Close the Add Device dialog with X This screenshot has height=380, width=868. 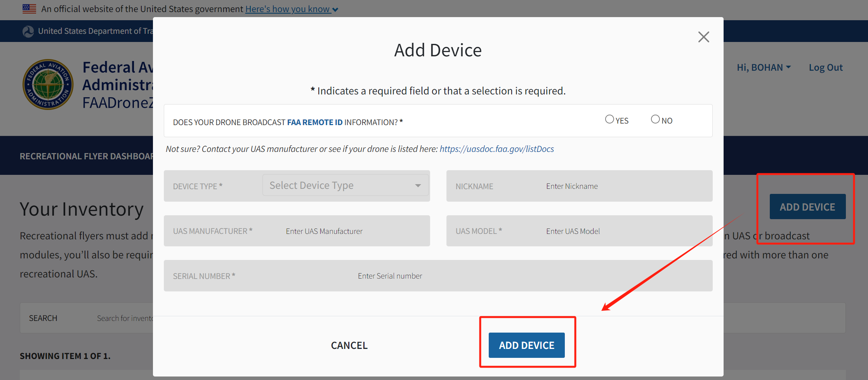(703, 37)
